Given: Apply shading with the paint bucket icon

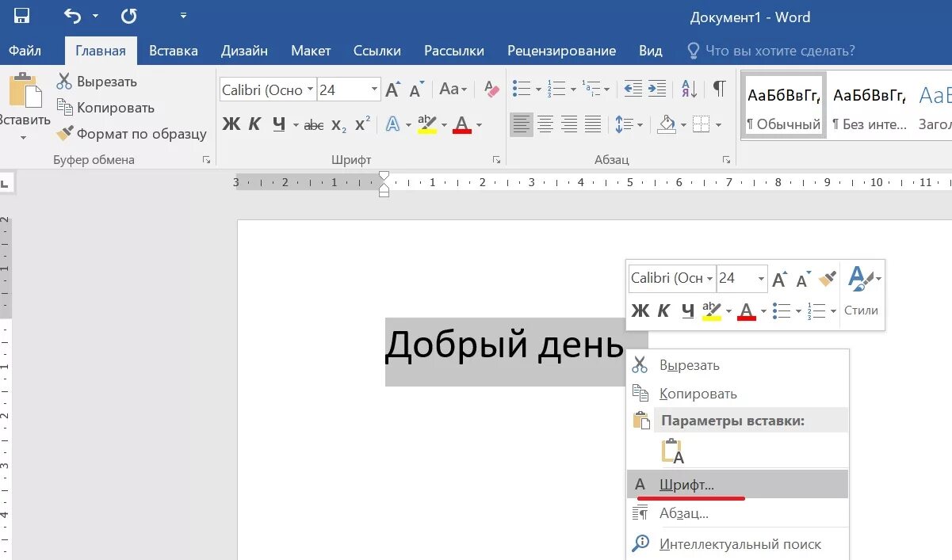Looking at the screenshot, I should tap(667, 124).
